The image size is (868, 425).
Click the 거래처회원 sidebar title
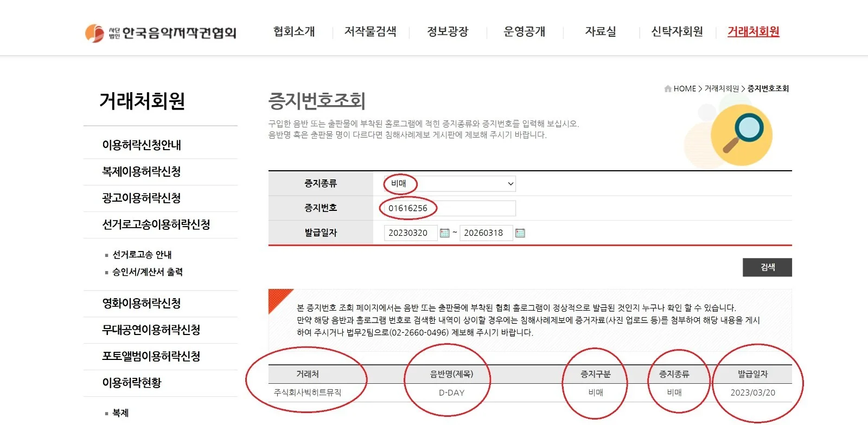pos(142,101)
